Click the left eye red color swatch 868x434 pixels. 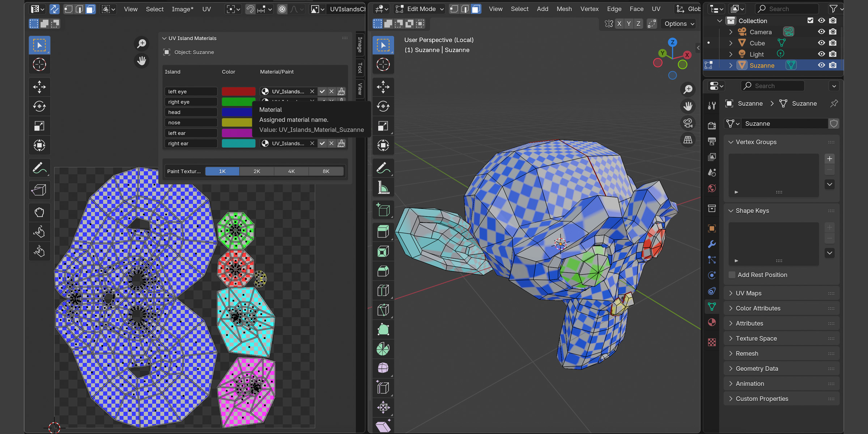[x=238, y=92]
